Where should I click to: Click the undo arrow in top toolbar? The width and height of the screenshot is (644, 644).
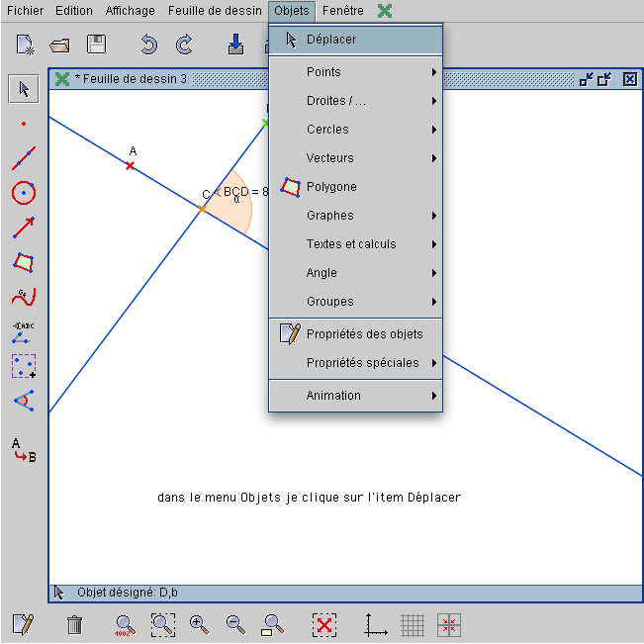tap(148, 45)
